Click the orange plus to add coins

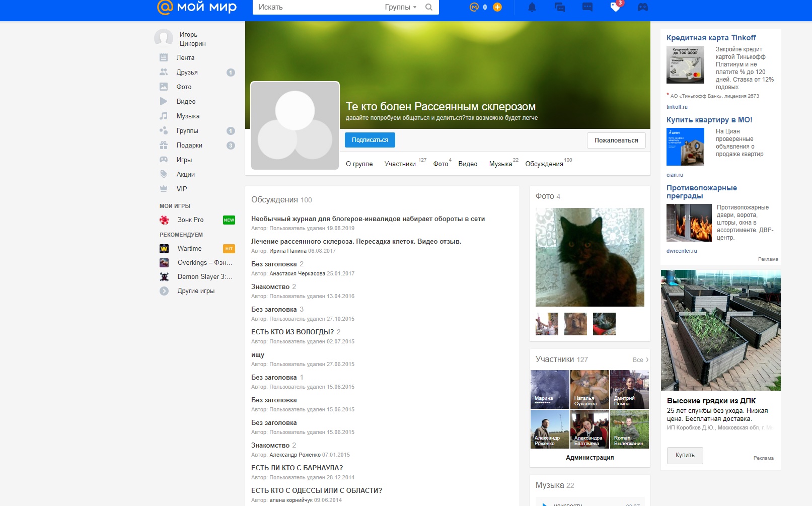point(497,7)
